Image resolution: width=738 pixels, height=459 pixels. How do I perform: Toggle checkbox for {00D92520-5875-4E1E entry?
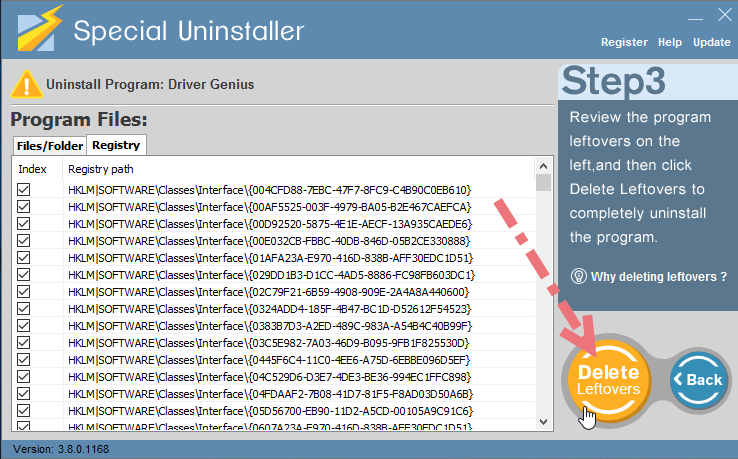click(24, 224)
